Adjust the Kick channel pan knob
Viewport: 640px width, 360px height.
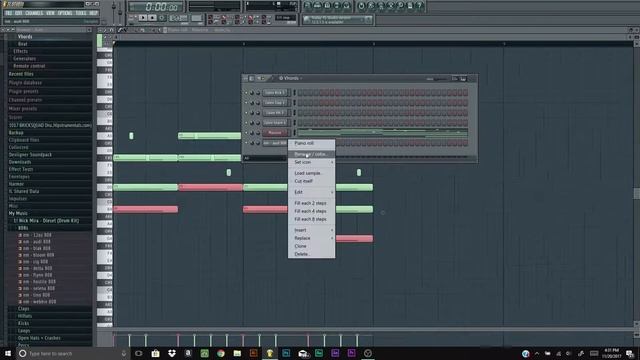pos(252,93)
